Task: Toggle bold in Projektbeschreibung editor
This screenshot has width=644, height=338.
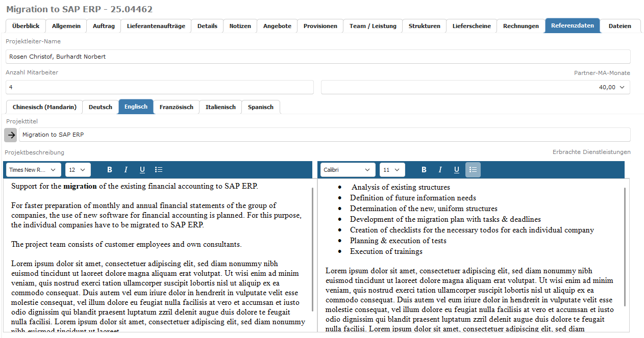Action: (110, 170)
